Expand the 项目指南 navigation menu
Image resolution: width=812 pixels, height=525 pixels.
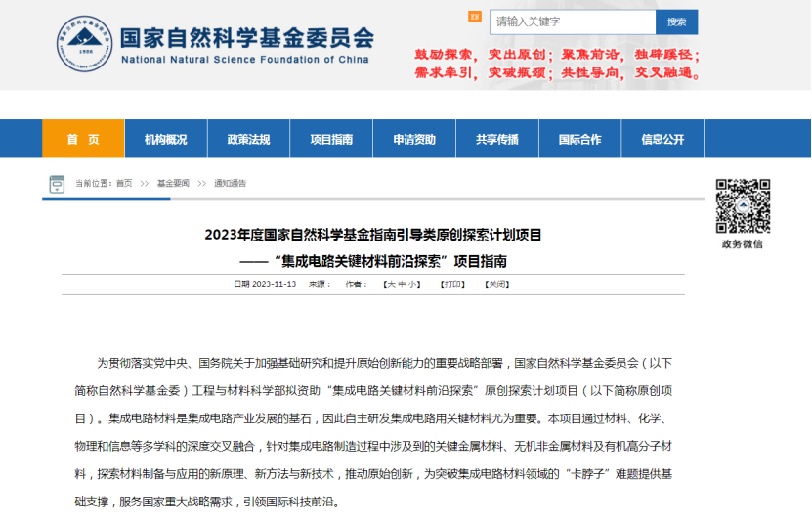click(x=331, y=139)
